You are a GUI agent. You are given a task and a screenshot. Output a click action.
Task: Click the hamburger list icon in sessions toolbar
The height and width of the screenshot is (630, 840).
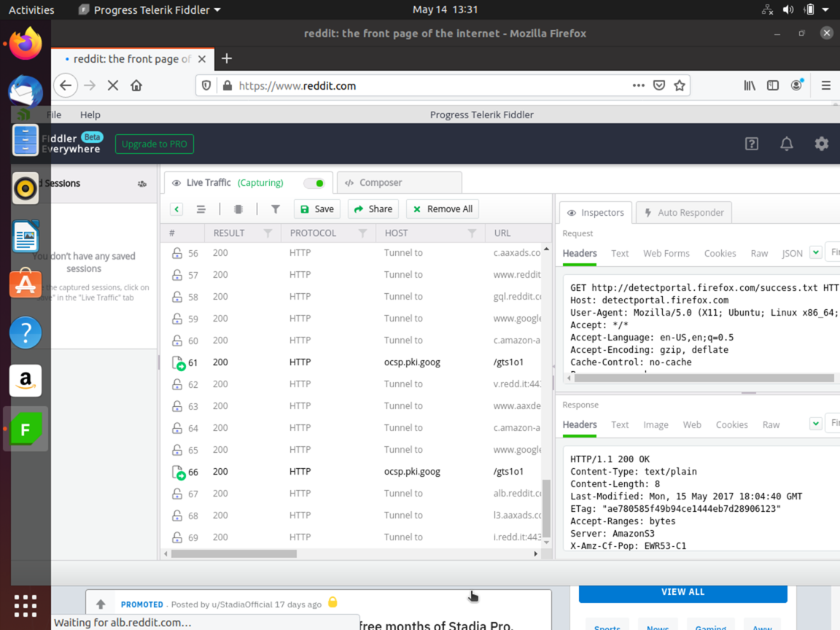point(201,209)
